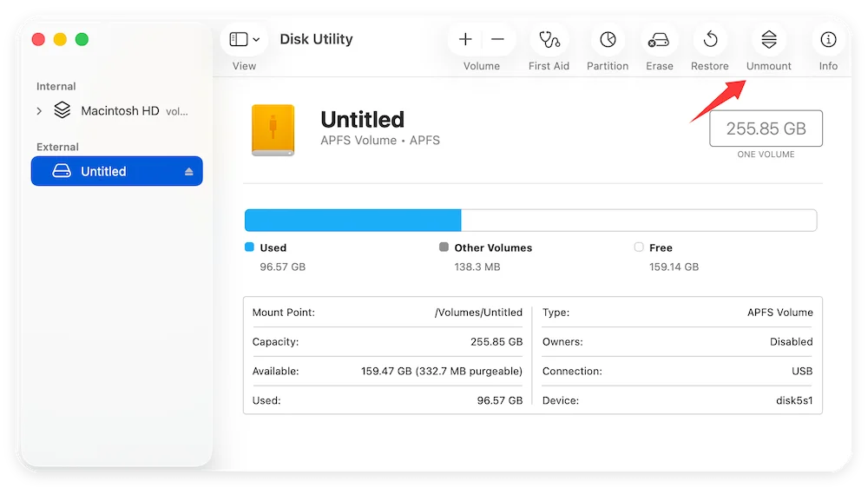
Task: Open the Partition pie chart tool
Action: pos(608,39)
